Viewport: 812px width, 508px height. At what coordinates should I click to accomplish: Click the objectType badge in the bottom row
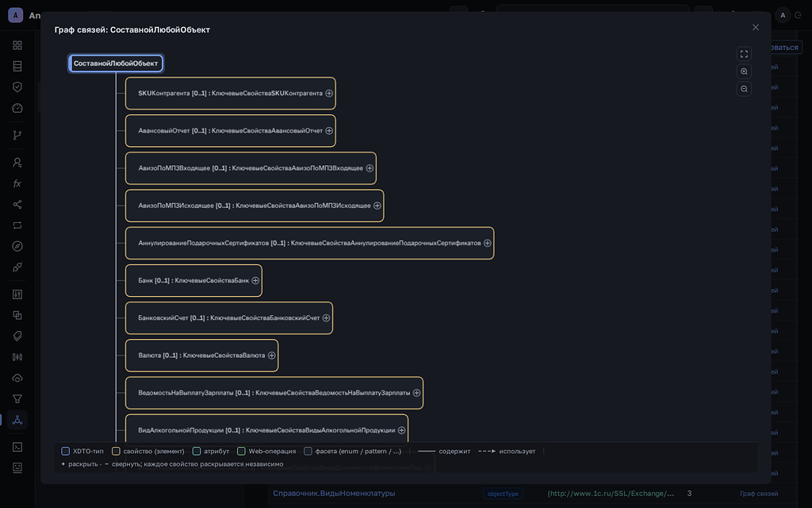(x=503, y=494)
